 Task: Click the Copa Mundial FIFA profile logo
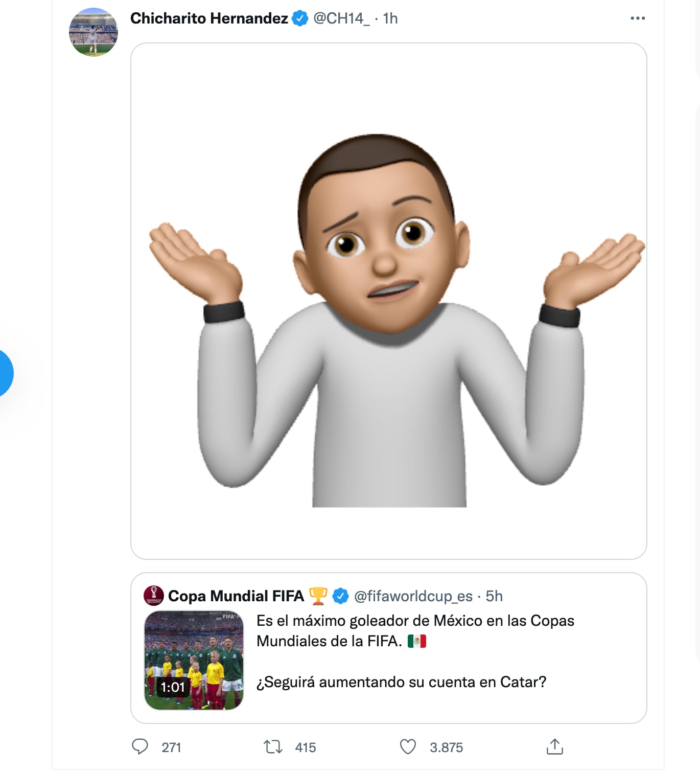(x=153, y=596)
